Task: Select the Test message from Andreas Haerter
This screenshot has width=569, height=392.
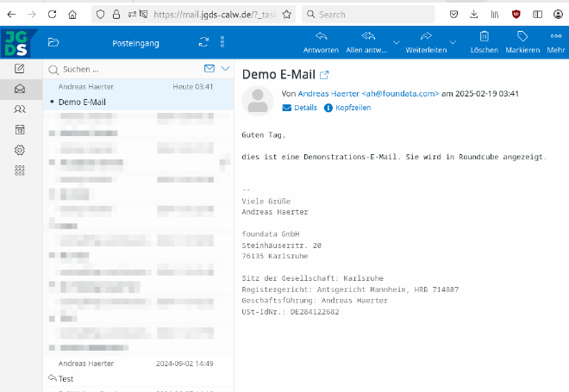Action: point(138,371)
